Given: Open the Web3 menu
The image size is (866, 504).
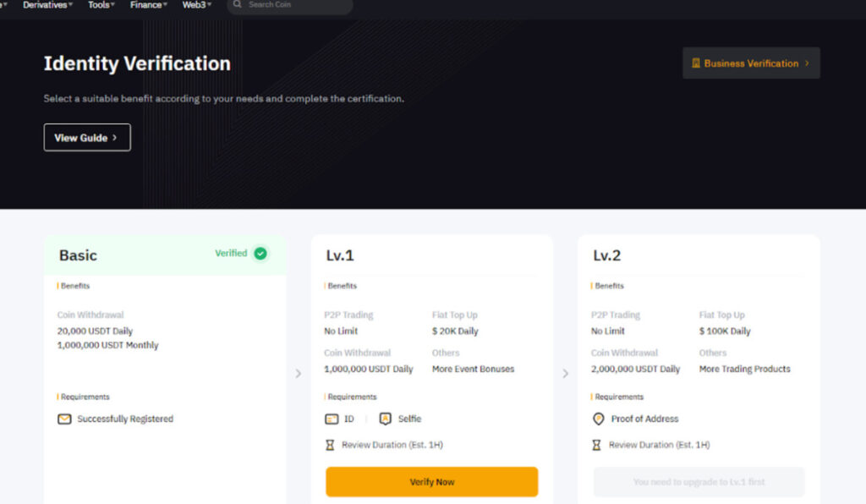Looking at the screenshot, I should [197, 5].
